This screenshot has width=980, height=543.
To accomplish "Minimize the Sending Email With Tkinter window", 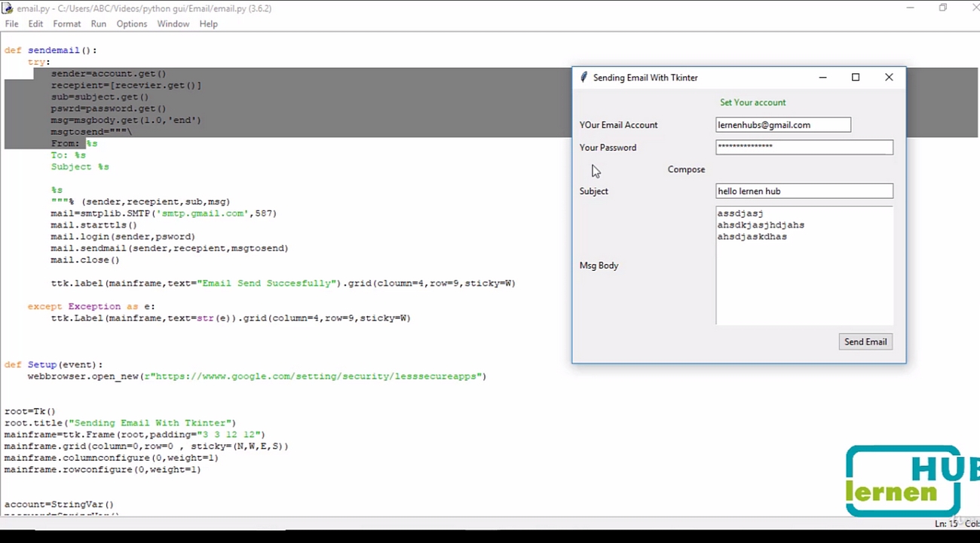I will point(822,78).
